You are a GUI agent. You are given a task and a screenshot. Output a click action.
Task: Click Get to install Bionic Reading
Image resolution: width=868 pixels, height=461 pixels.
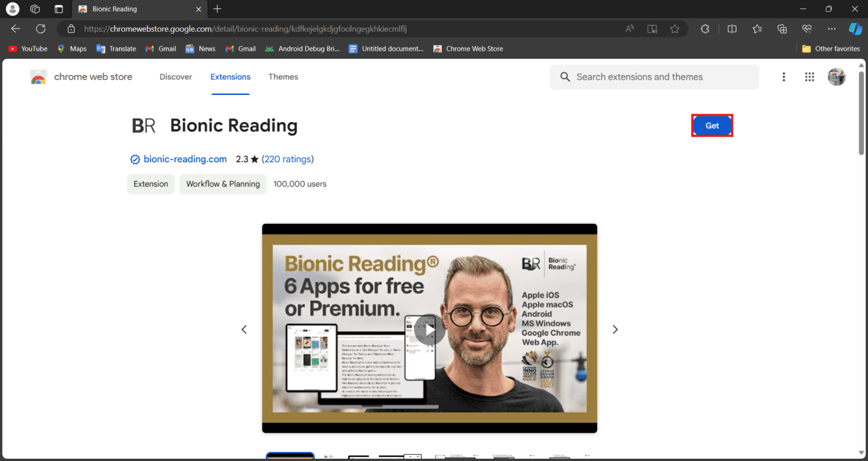[x=712, y=125]
